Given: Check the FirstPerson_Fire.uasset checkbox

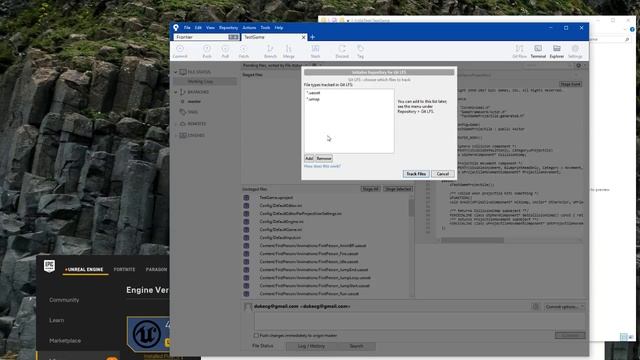Looking at the screenshot, I should point(246,253).
